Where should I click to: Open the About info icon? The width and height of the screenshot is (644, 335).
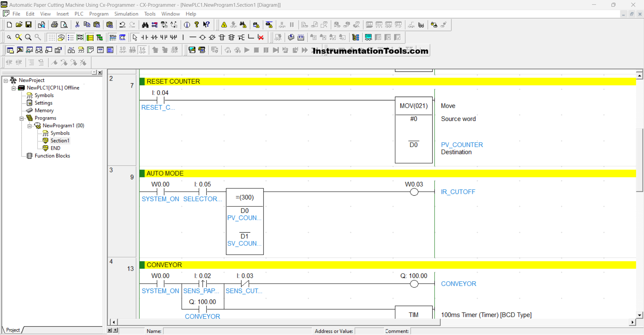point(187,25)
